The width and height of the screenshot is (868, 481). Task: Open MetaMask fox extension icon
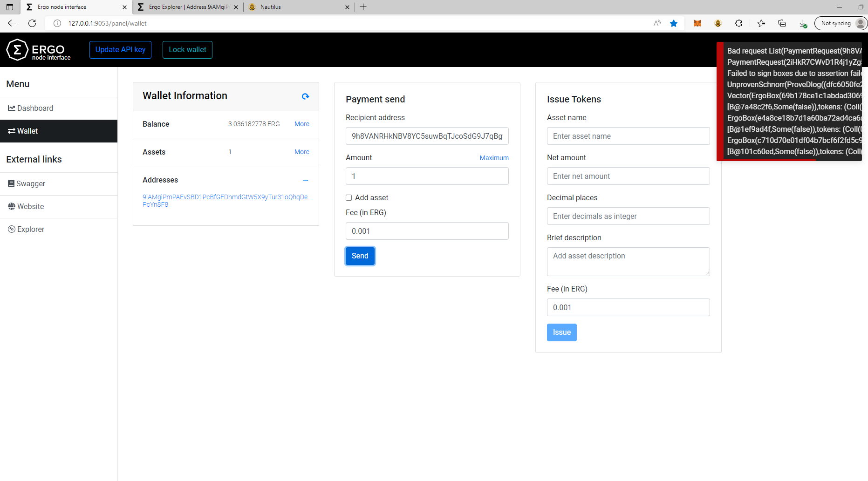pos(697,23)
